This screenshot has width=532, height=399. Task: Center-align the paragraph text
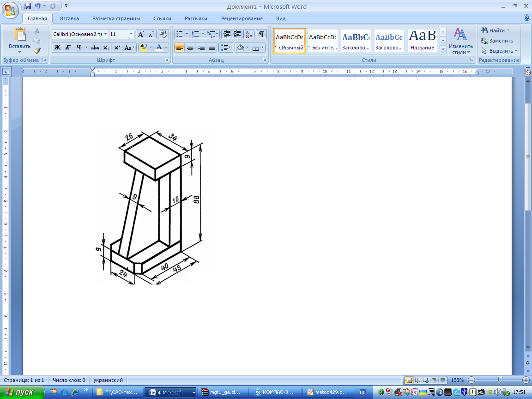pos(190,47)
